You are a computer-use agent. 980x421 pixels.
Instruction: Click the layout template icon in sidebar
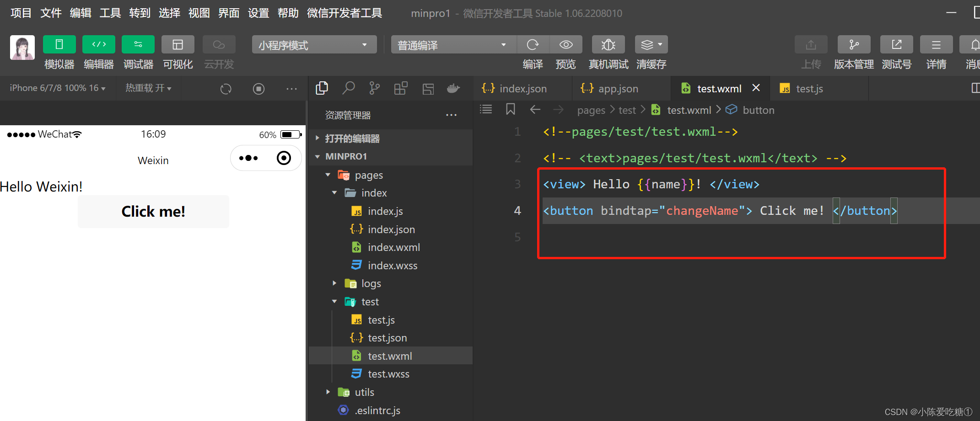coord(428,89)
